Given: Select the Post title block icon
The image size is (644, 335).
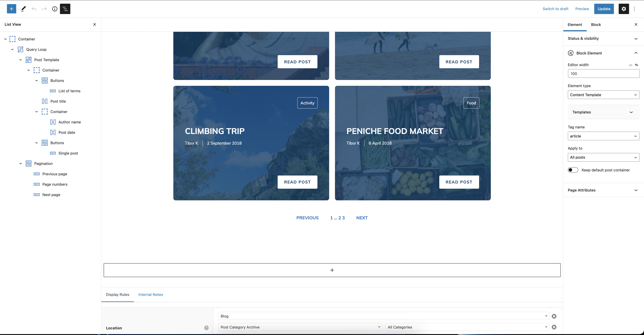Looking at the screenshot, I should pos(45,101).
